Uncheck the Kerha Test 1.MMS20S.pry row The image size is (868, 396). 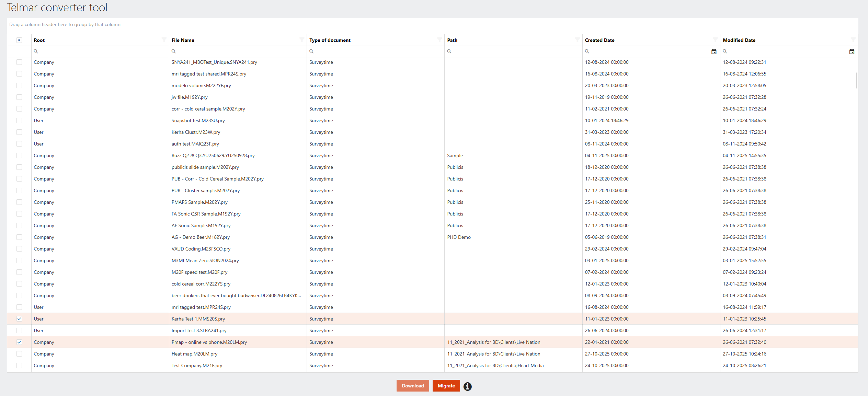(x=19, y=319)
